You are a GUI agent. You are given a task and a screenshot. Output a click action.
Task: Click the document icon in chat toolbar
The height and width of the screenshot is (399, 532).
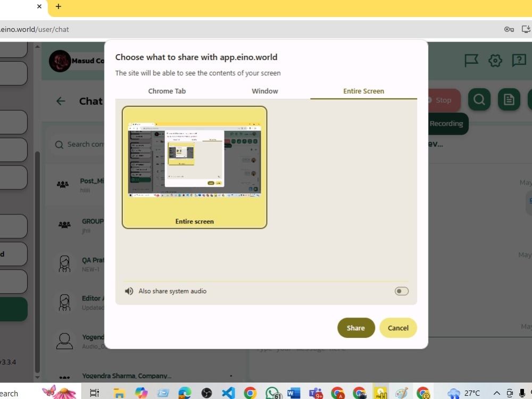509,99
